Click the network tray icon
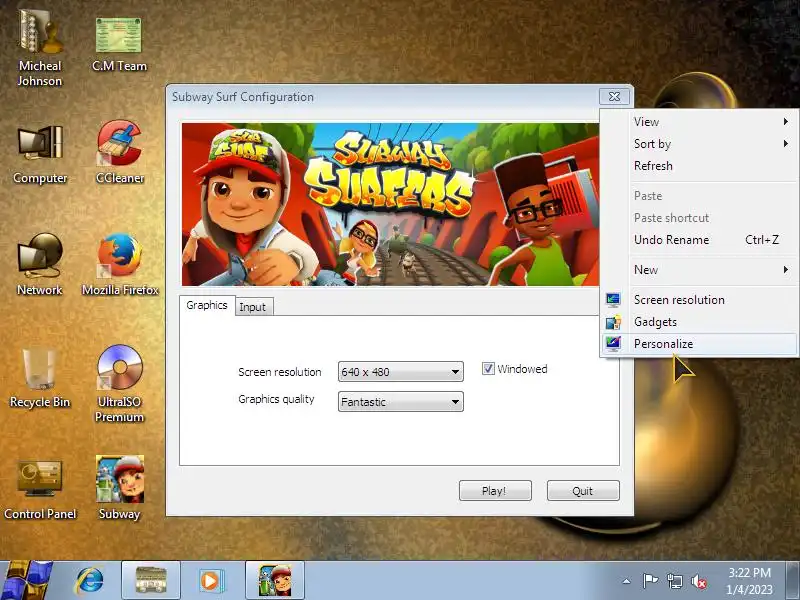Image resolution: width=800 pixels, height=600 pixels. tap(674, 581)
